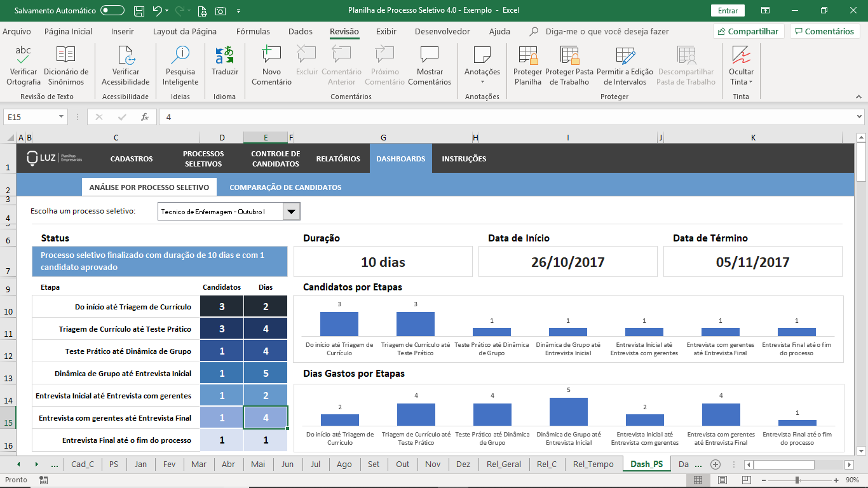Click the macro record icon in status bar
Image resolution: width=868 pixels, height=488 pixels.
[x=43, y=480]
